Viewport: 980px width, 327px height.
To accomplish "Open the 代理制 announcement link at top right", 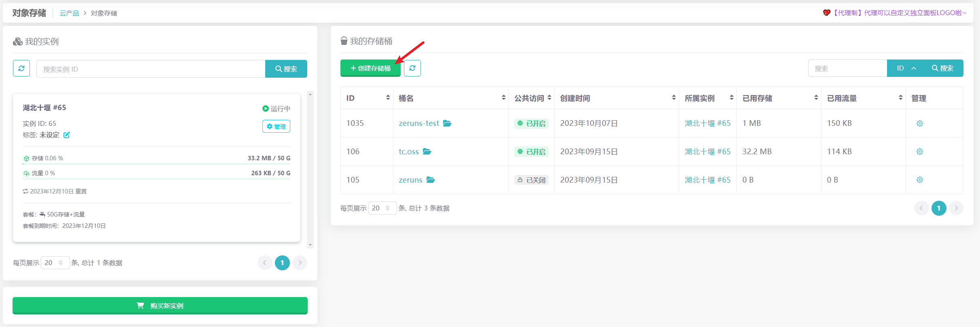I will [x=894, y=13].
